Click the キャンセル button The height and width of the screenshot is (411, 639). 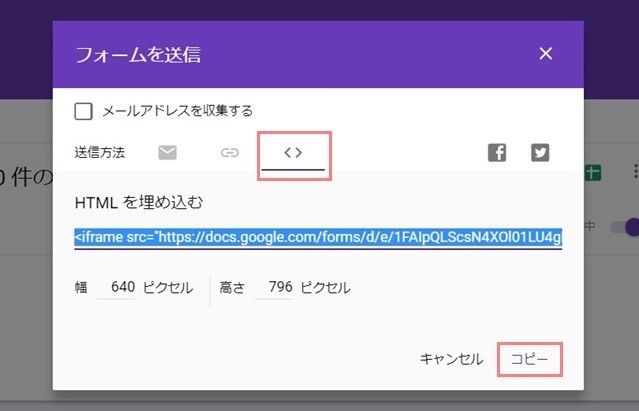[x=452, y=359]
